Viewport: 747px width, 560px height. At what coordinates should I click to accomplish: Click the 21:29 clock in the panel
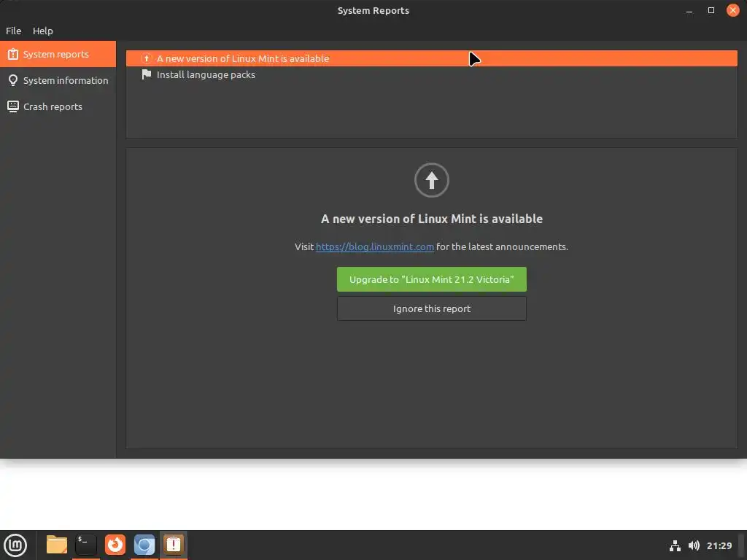pos(719,545)
